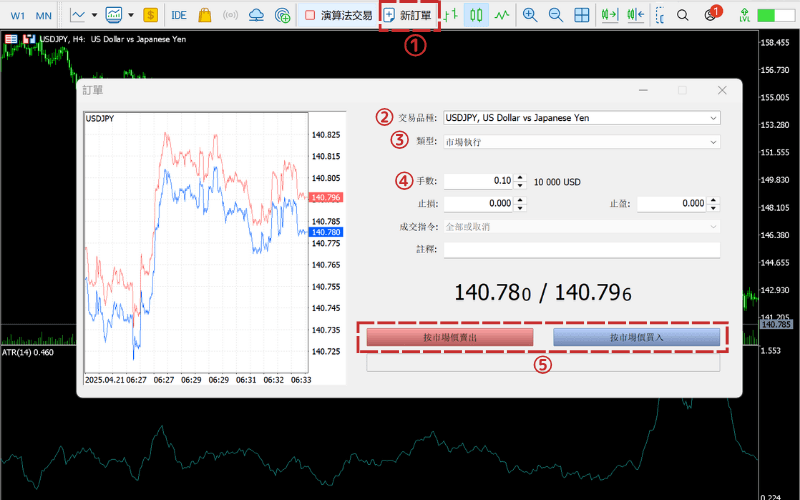Image resolution: width=800 pixels, height=500 pixels.
Task: Switch chart to candlesticks view icon
Action: pyautogui.click(x=476, y=15)
